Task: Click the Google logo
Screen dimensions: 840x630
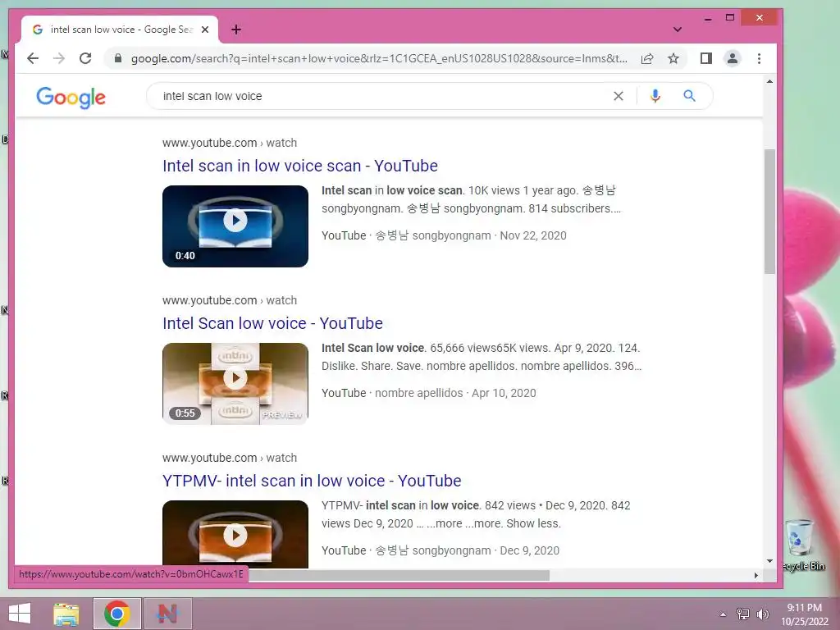Action: tap(71, 97)
